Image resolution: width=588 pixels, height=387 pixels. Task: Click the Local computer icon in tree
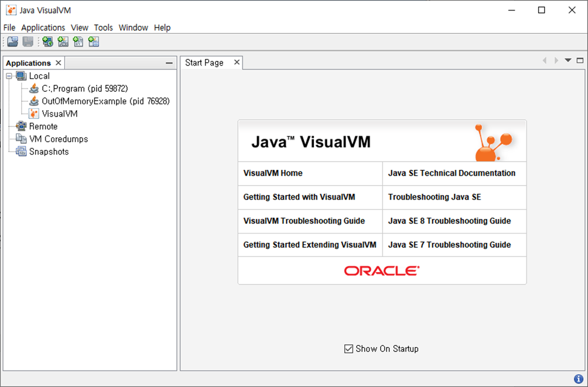click(x=21, y=76)
